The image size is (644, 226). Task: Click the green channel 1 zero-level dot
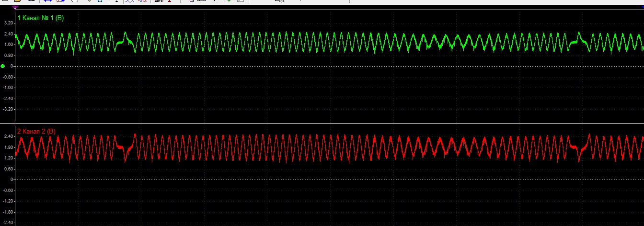[x=3, y=66]
